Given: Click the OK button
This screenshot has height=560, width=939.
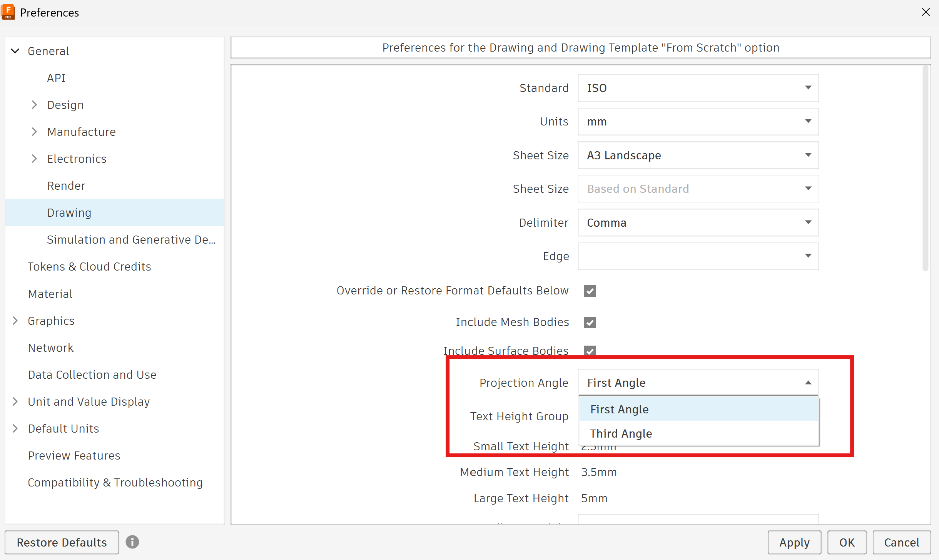Looking at the screenshot, I should click(x=847, y=542).
